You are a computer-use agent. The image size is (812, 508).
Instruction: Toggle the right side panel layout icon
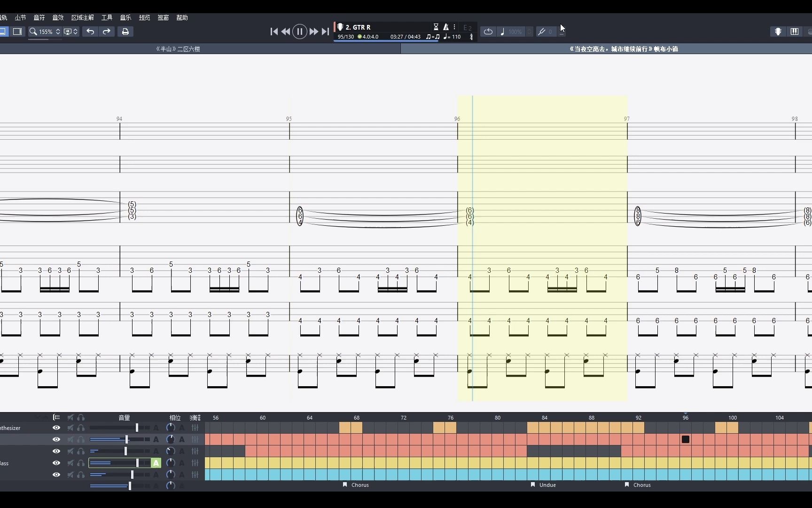pos(17,32)
